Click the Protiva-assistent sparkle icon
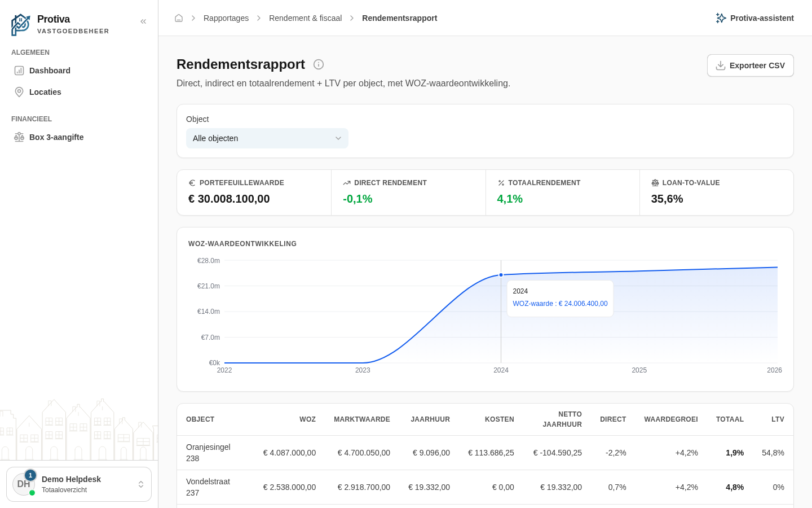Image resolution: width=812 pixels, height=508 pixels. coord(721,18)
